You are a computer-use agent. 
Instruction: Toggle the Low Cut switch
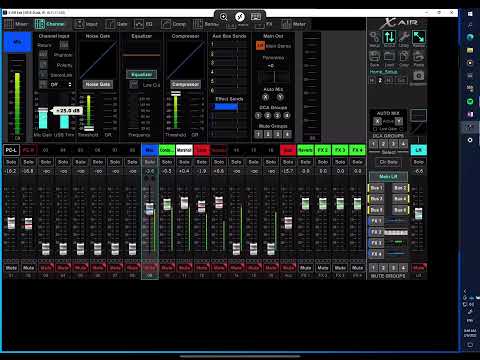[134, 85]
